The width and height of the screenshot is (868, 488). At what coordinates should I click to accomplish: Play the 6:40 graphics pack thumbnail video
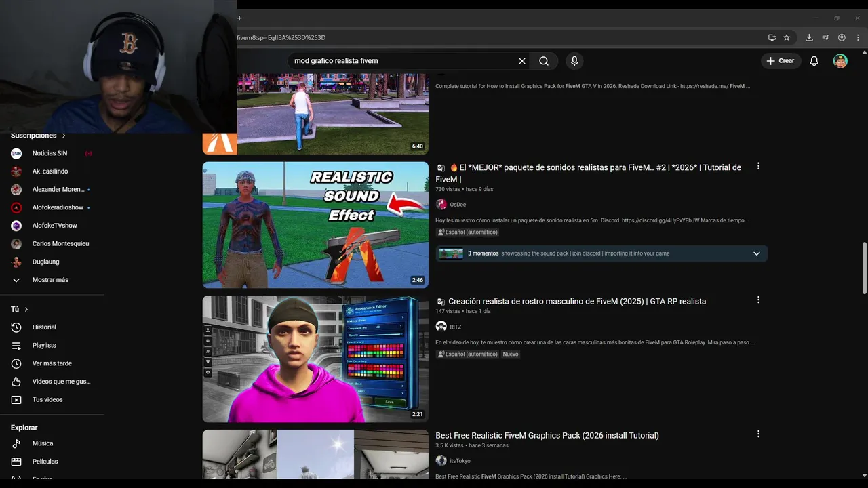tap(332, 114)
